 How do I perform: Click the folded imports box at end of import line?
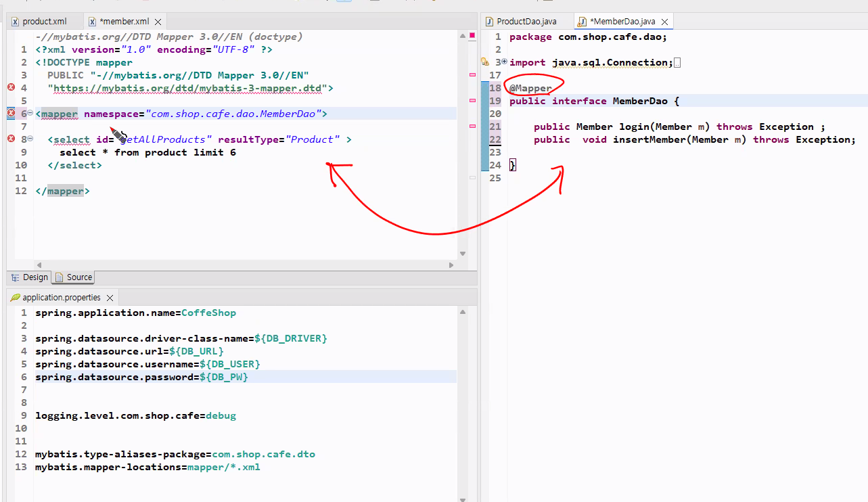click(678, 63)
